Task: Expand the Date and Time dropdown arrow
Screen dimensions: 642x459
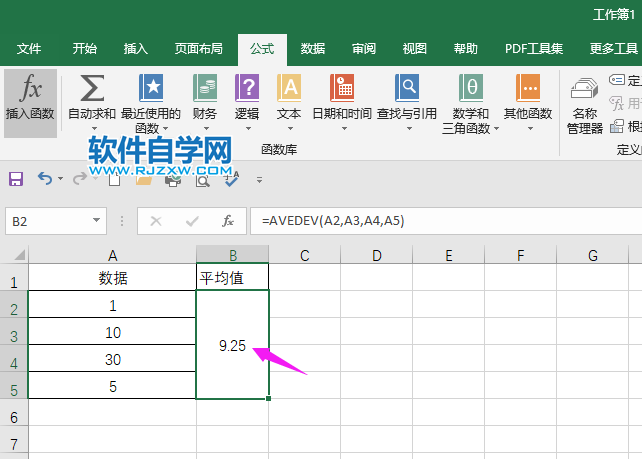Action: (344, 129)
